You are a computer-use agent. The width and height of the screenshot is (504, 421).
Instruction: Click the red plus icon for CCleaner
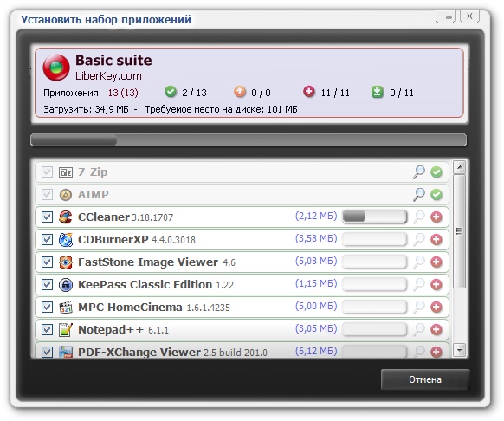click(x=436, y=217)
